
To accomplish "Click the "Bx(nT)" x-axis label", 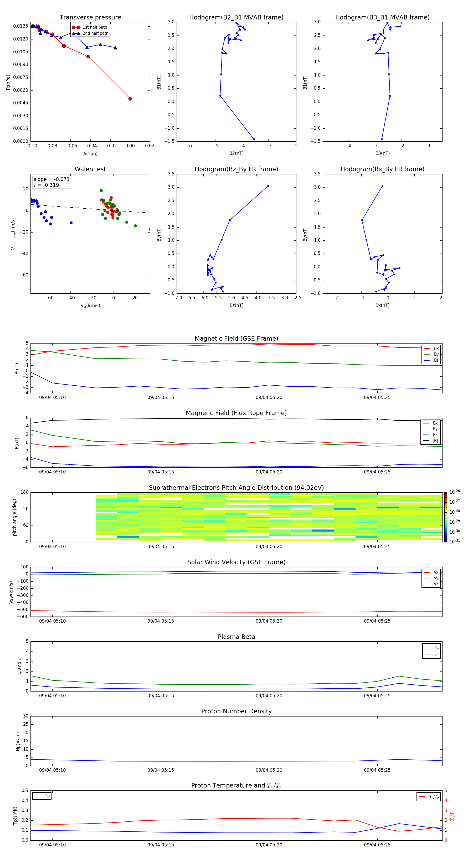I will click(382, 305).
